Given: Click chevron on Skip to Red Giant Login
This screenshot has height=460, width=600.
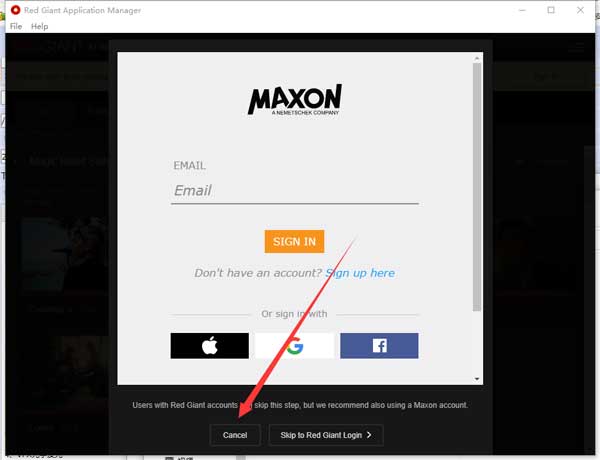Looking at the screenshot, I should point(369,435).
